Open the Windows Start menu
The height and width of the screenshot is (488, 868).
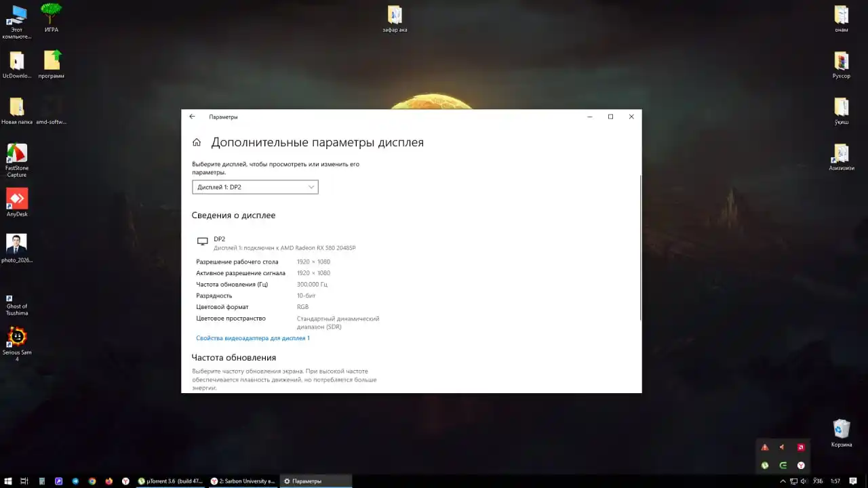(7, 481)
